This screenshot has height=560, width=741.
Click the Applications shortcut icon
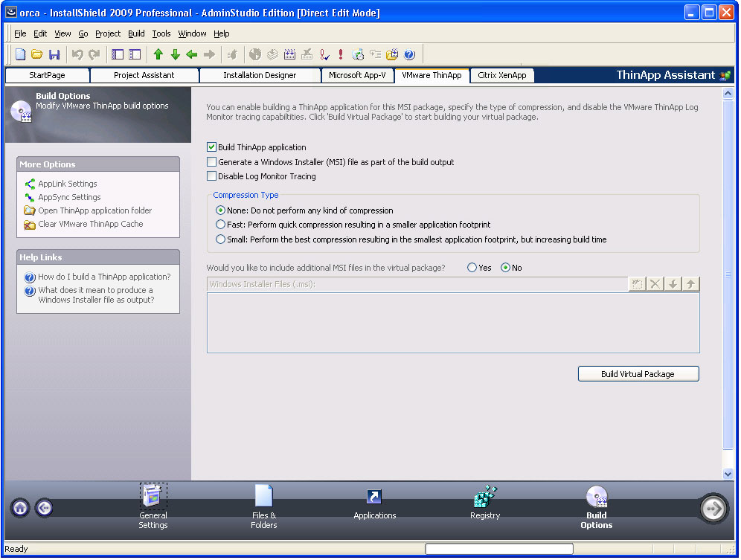(x=374, y=497)
